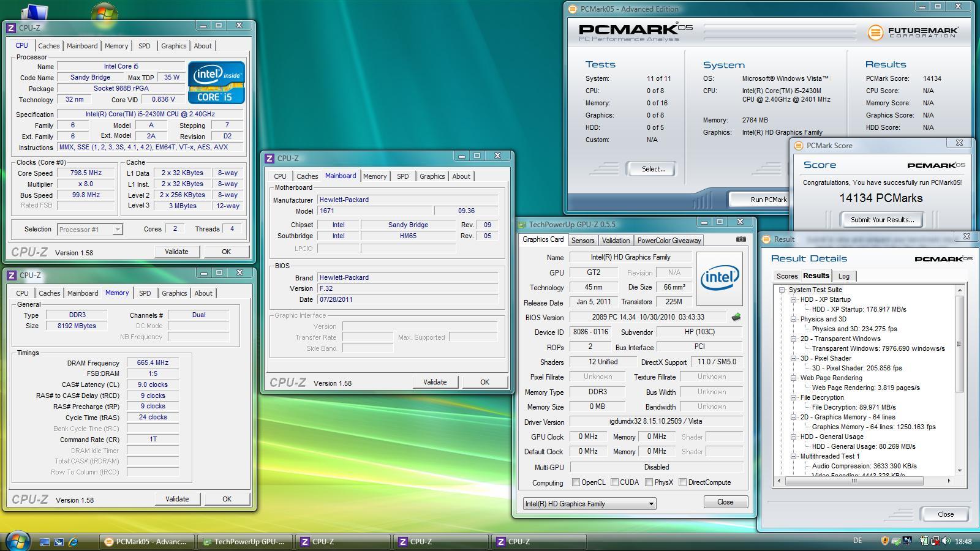Click the Result tree horizontal scrollbar thumb
Screen dimensions: 980x551
(854, 481)
